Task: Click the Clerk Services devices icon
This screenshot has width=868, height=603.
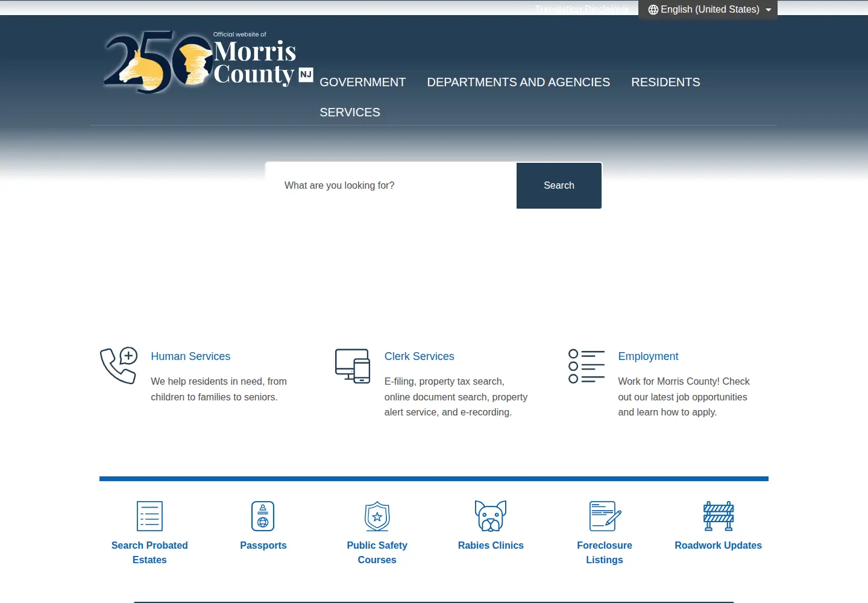Action: click(353, 365)
